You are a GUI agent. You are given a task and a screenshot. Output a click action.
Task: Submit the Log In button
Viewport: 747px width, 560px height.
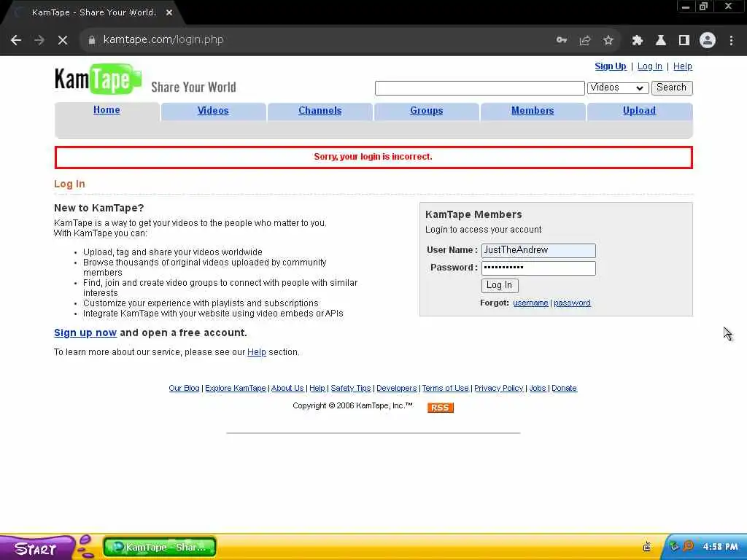pos(499,285)
